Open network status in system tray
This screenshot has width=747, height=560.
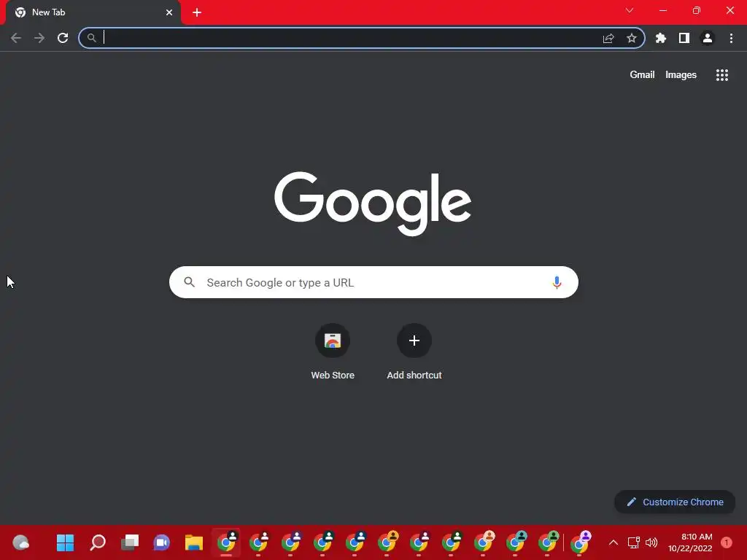tap(634, 542)
